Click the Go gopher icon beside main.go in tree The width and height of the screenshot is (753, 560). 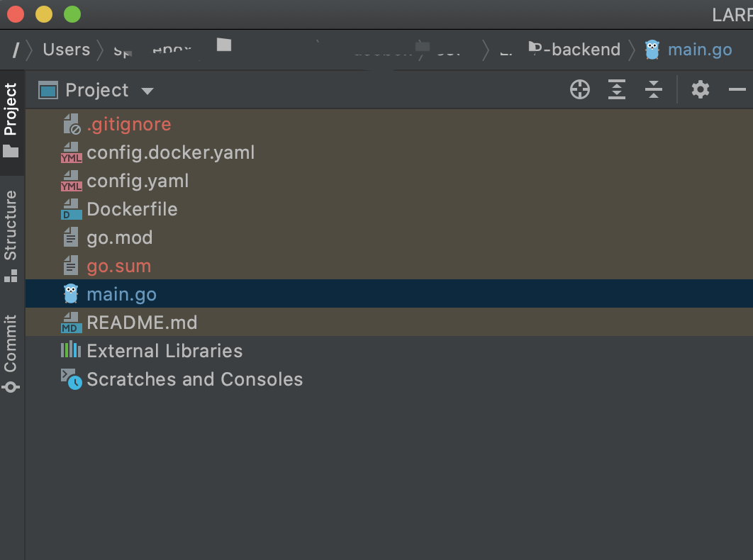[71, 293]
